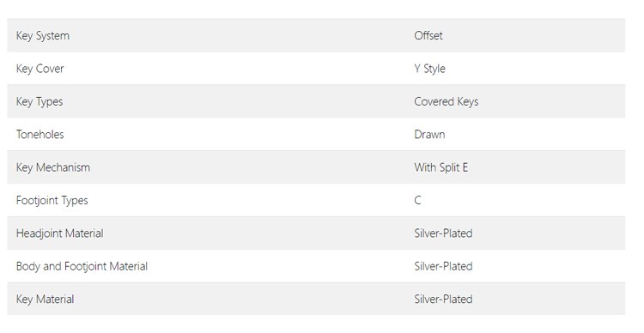Select the Covered Keys value

pos(446,101)
